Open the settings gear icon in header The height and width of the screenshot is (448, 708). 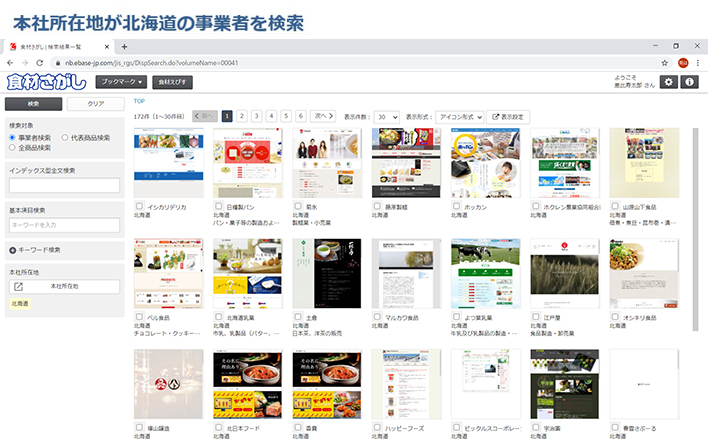[669, 82]
